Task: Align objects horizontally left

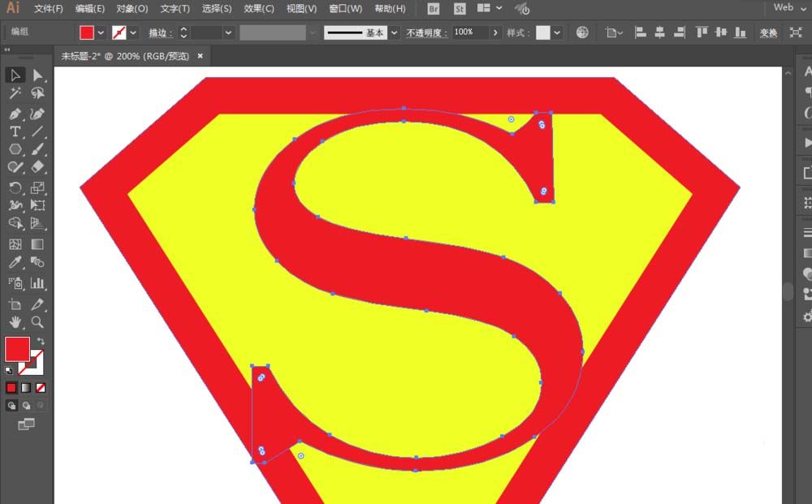Action: coord(641,32)
